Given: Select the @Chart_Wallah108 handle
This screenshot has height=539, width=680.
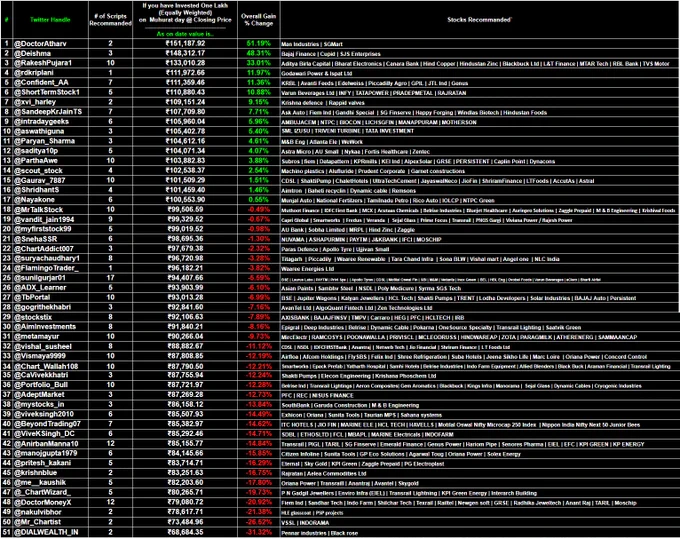Looking at the screenshot, I should 46,366.
